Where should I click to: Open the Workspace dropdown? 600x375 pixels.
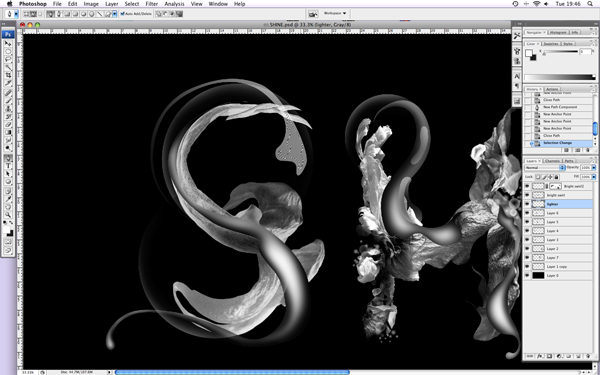(x=335, y=13)
